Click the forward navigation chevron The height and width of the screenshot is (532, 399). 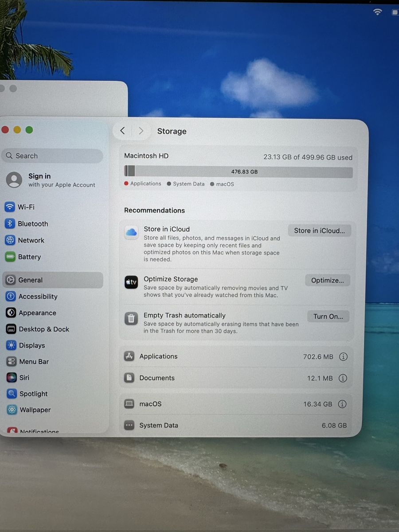point(141,131)
